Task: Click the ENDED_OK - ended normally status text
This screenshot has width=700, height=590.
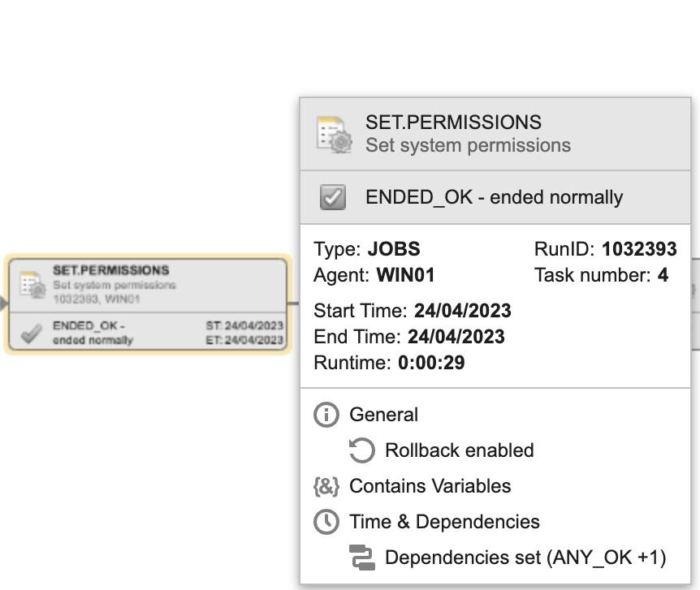Action: pos(495,197)
